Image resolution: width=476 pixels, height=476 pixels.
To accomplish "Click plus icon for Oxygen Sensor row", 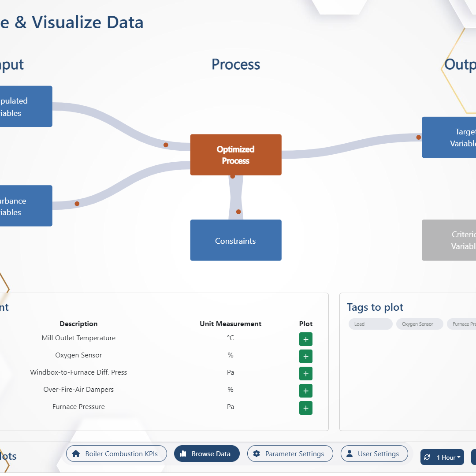I will (305, 356).
